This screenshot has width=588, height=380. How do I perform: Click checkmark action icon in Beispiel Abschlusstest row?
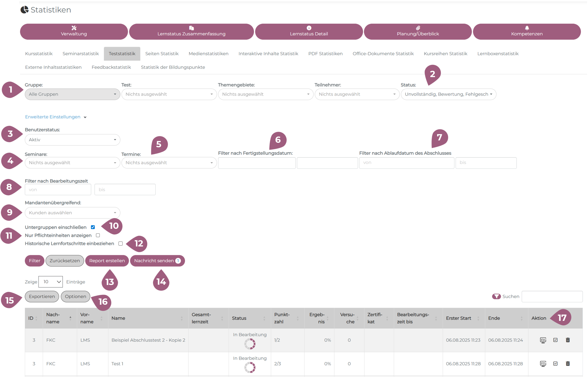pyautogui.click(x=555, y=340)
